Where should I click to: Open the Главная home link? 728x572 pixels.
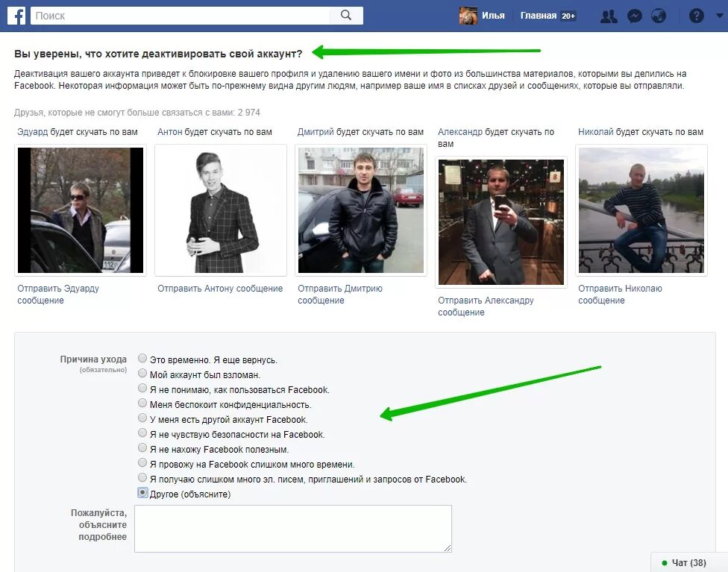click(538, 16)
